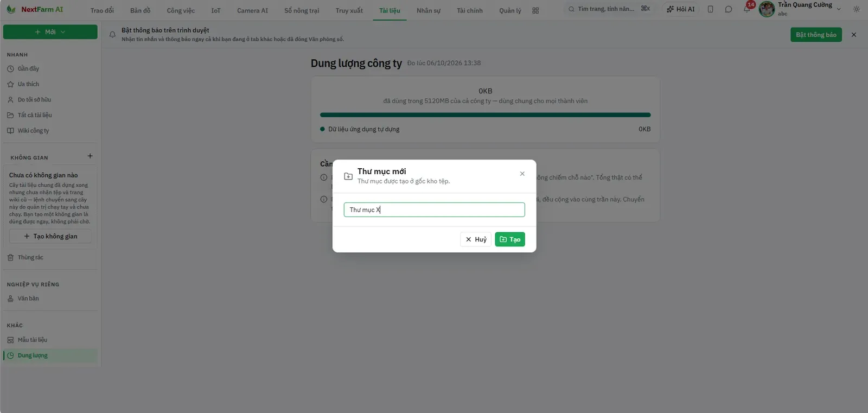Select Dung lượng in the sidebar

(50, 355)
